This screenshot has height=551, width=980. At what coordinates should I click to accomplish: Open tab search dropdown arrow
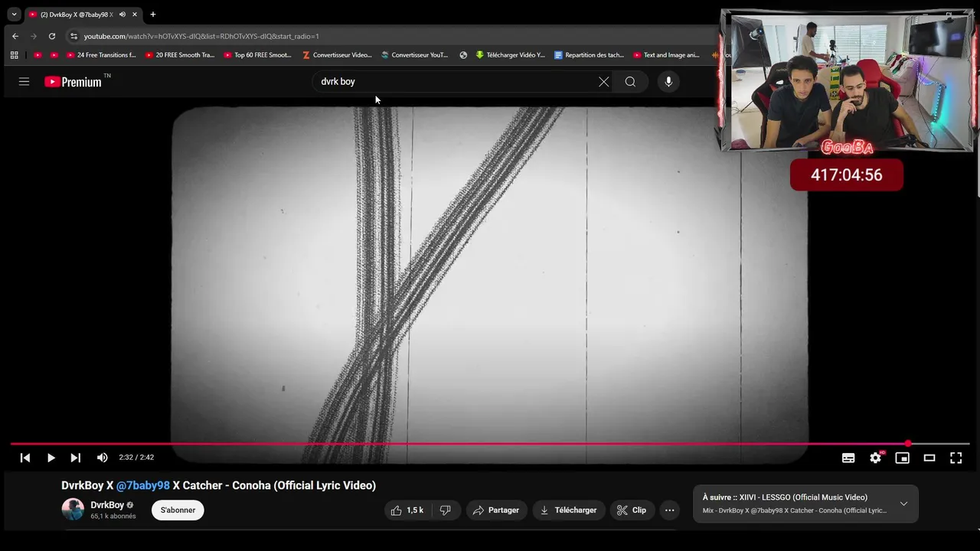[x=14, y=15]
